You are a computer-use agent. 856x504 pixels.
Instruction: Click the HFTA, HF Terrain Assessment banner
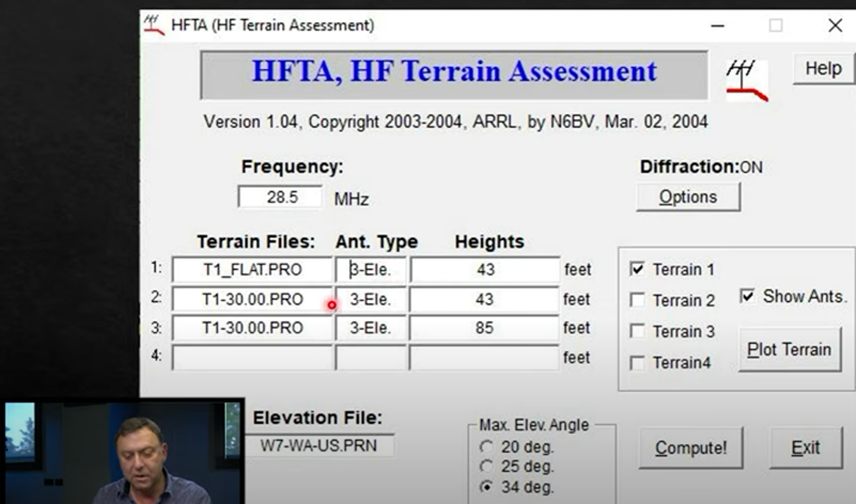[454, 74]
